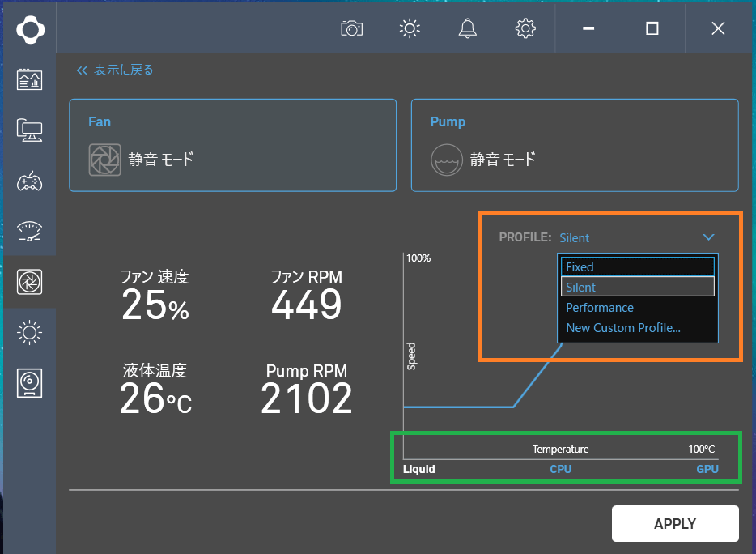Open the Lighting sun sidebar icon

coord(29,333)
